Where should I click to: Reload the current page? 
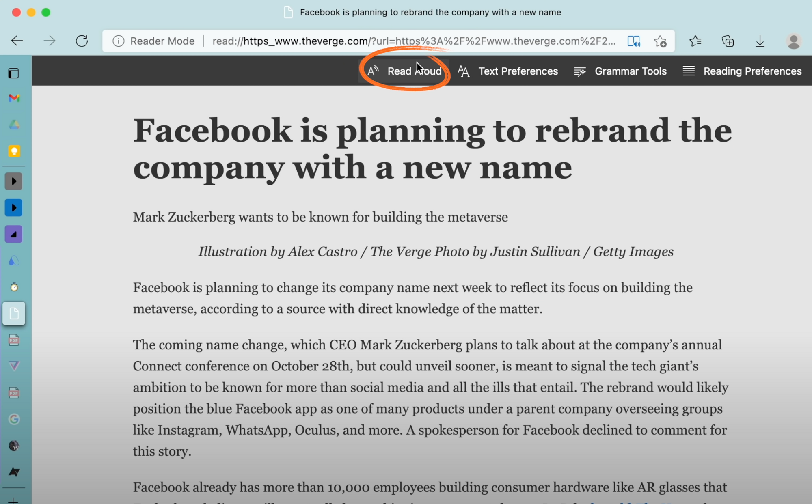(82, 41)
